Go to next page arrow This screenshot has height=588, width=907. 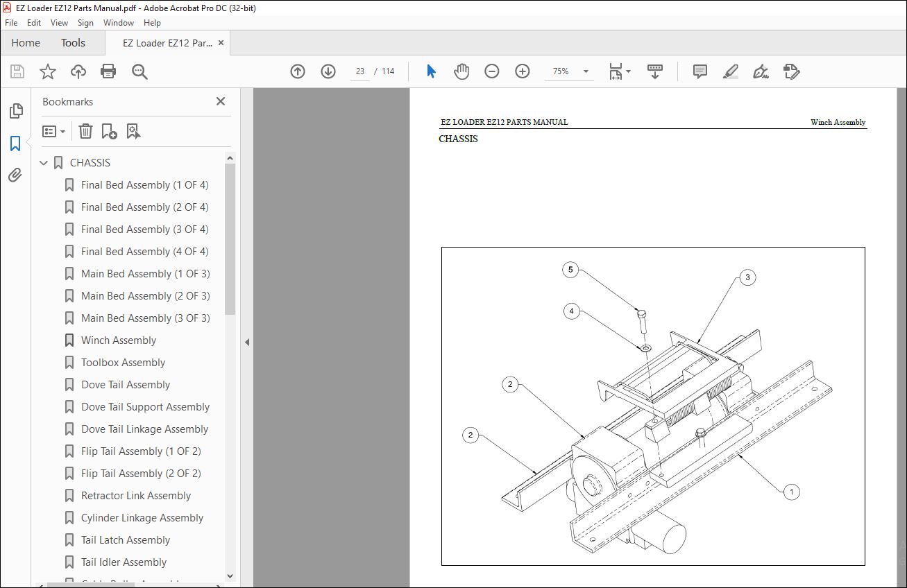(328, 71)
